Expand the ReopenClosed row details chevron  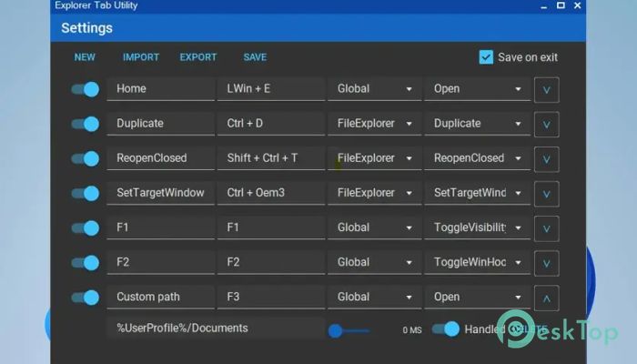click(546, 159)
